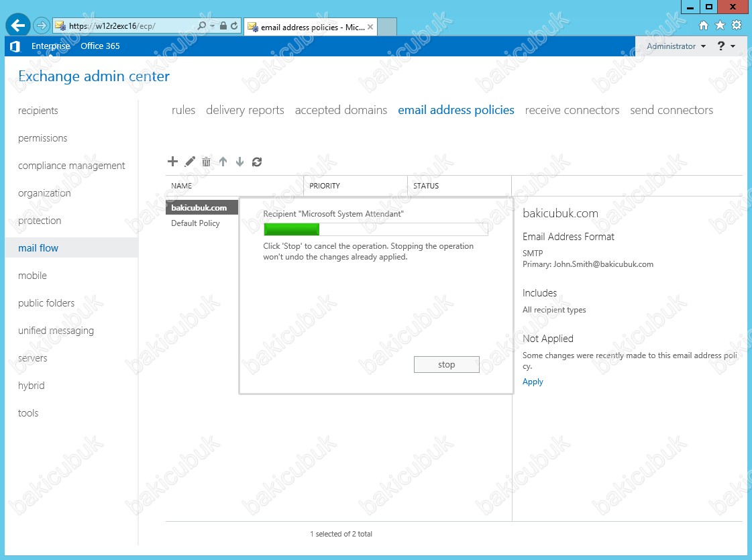Click the '1 selected of 2 total' status text

tap(341, 534)
